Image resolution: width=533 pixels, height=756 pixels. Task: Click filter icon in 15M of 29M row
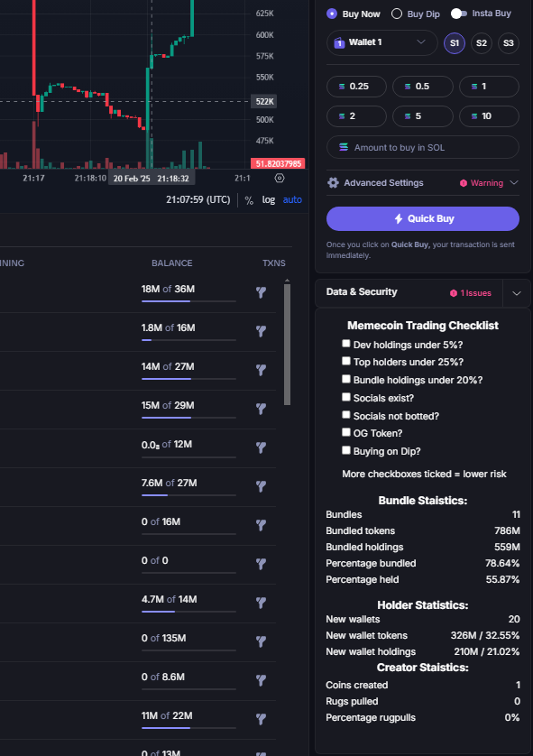(262, 409)
